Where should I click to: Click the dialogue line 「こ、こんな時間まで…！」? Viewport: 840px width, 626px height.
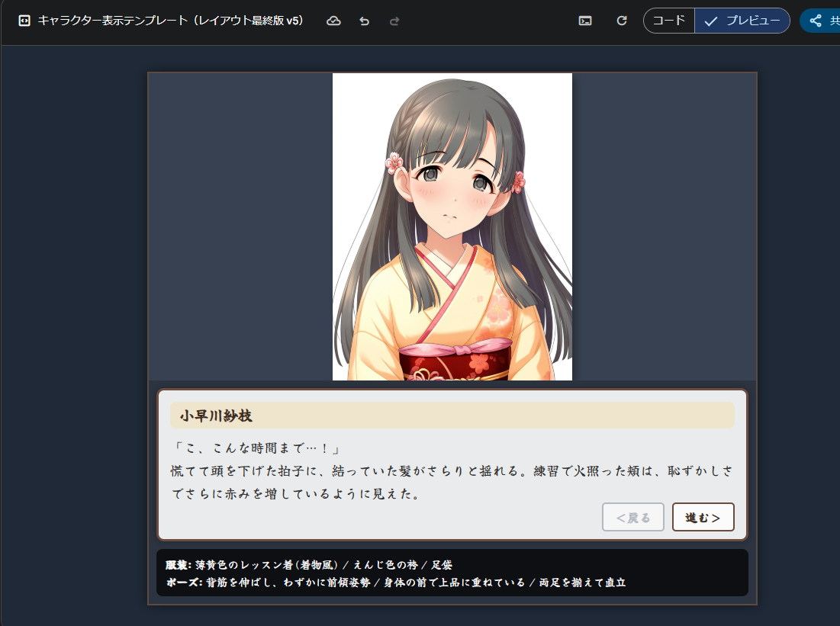(x=256, y=448)
